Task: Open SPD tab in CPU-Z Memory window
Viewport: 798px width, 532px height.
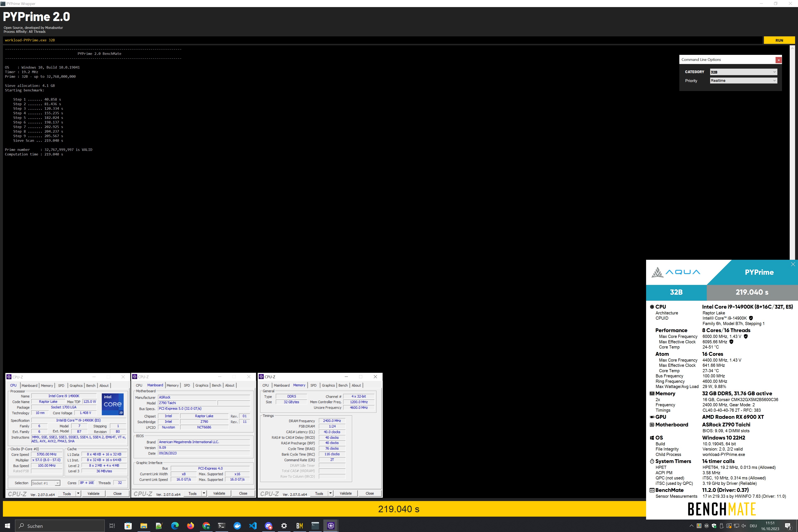Action: pos(314,385)
